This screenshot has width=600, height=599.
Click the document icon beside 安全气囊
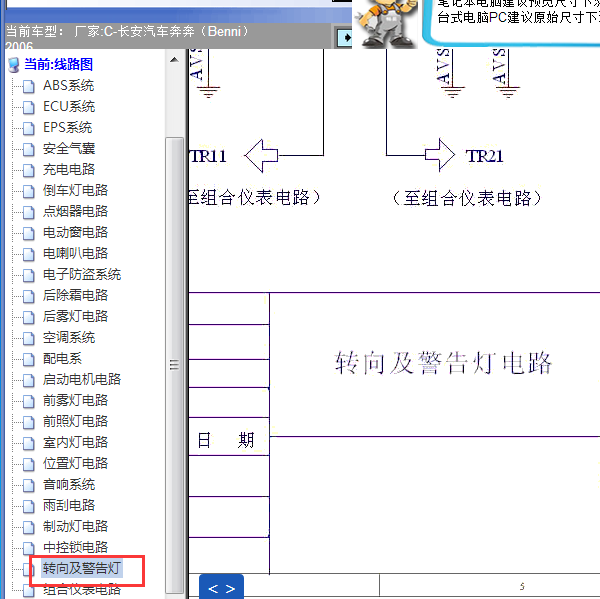(x=29, y=149)
